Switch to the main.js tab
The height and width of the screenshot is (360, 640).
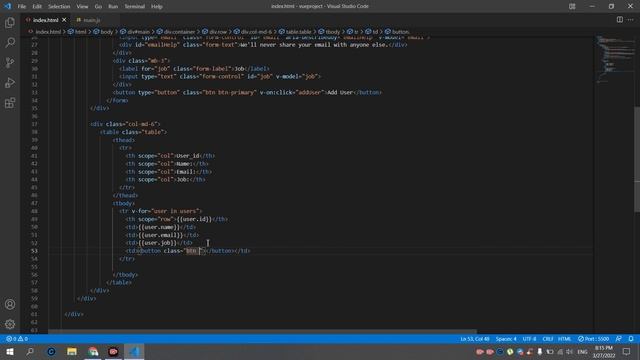coord(91,20)
